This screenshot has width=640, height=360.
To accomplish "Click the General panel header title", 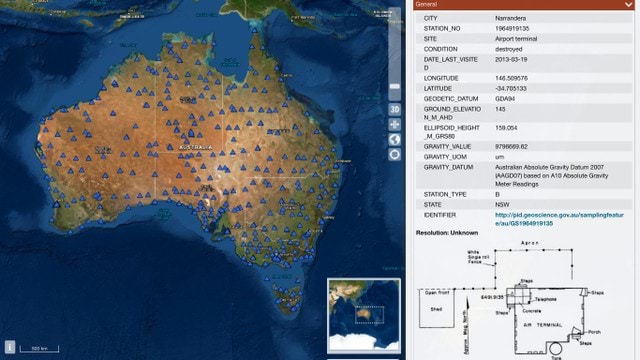I will 426,4.
